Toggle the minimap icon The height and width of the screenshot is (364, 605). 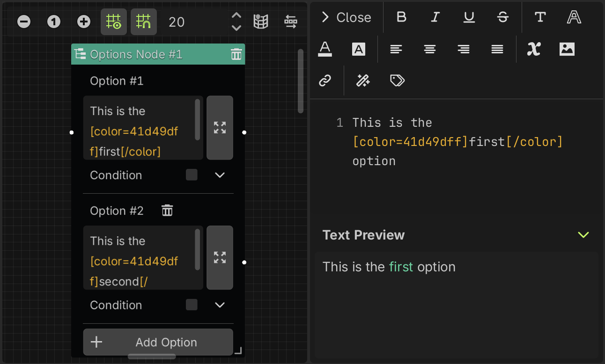click(261, 22)
